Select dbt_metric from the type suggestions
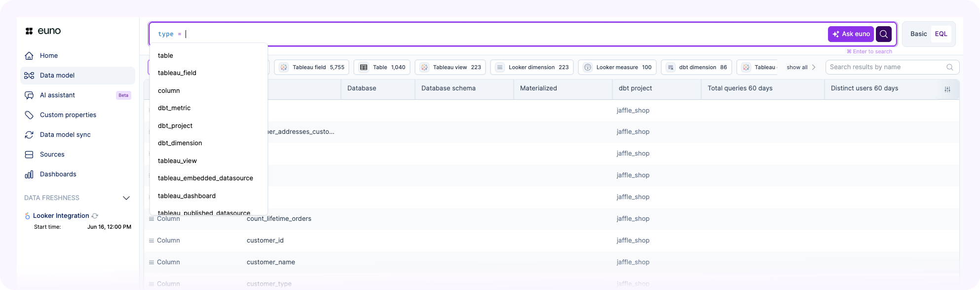The width and height of the screenshot is (980, 290). coord(174,108)
